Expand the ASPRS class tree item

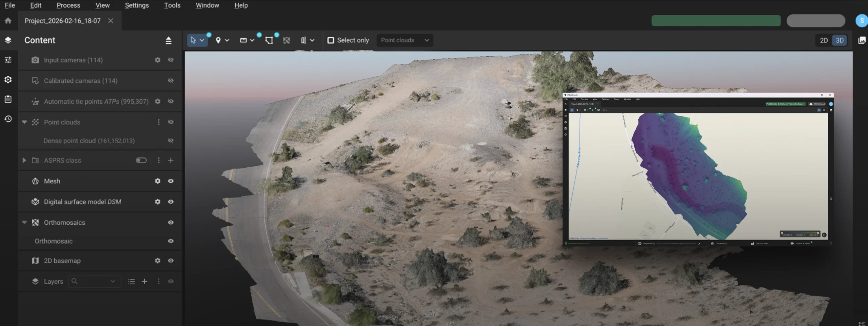[x=24, y=160]
